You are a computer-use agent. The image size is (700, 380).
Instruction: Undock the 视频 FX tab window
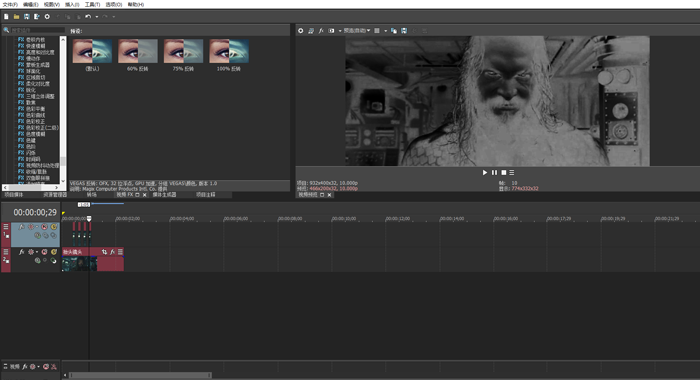(138, 195)
